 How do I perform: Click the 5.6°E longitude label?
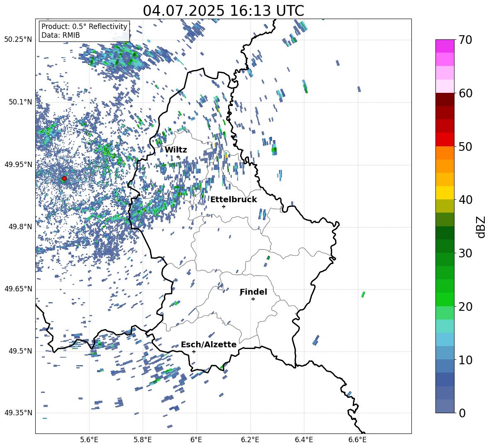coord(89,440)
